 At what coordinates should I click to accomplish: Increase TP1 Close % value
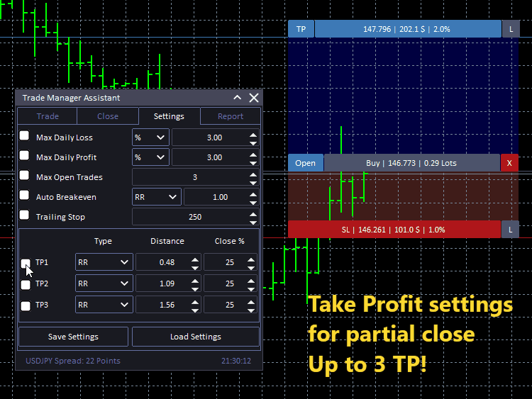pos(251,259)
